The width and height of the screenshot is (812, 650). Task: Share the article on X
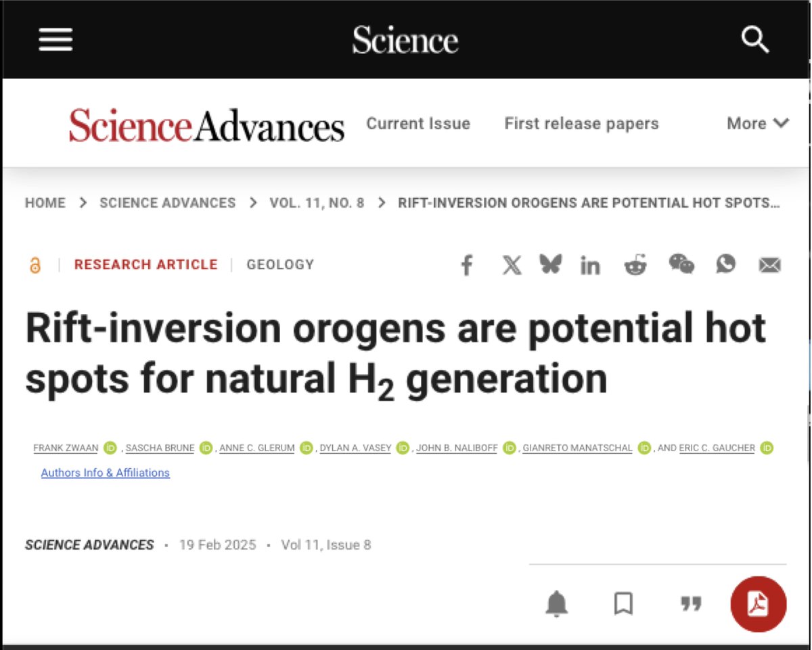[x=512, y=265]
